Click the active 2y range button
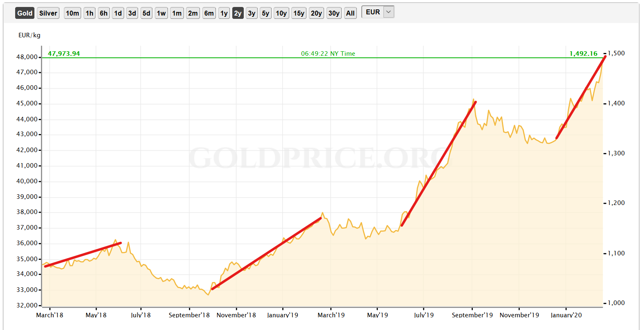Viewport: 644px width, 330px height. (238, 13)
